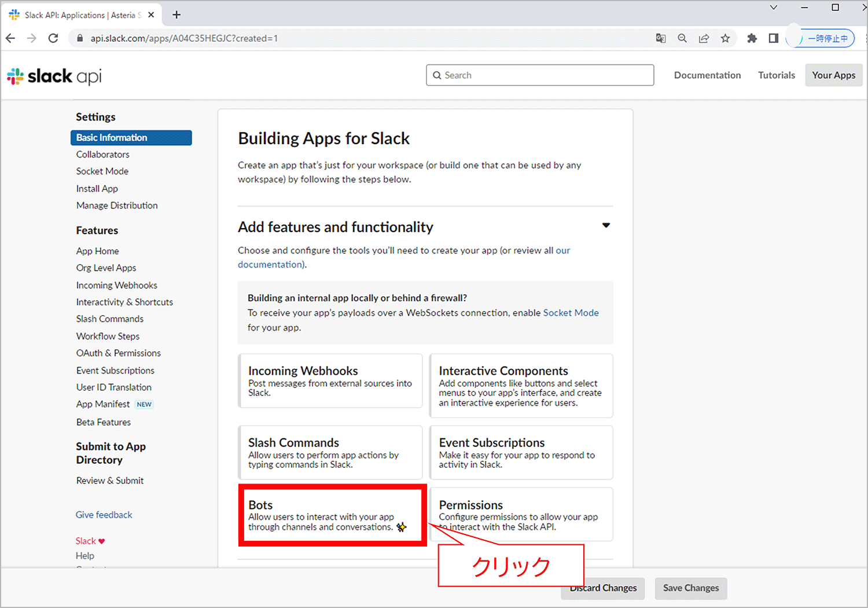The height and width of the screenshot is (608, 868).
Task: Reload the page with the refresh icon
Action: tap(53, 38)
